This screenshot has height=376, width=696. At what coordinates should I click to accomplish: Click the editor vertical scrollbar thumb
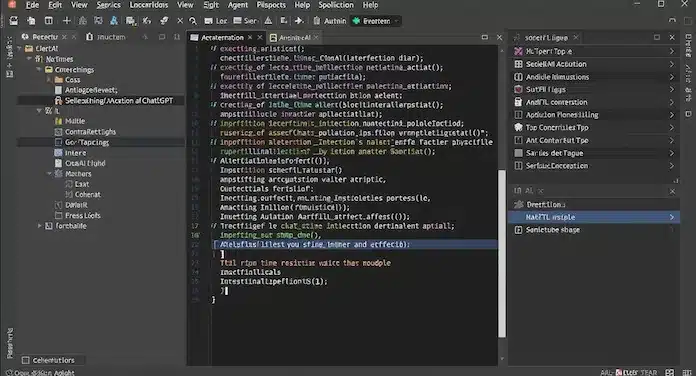click(502, 253)
